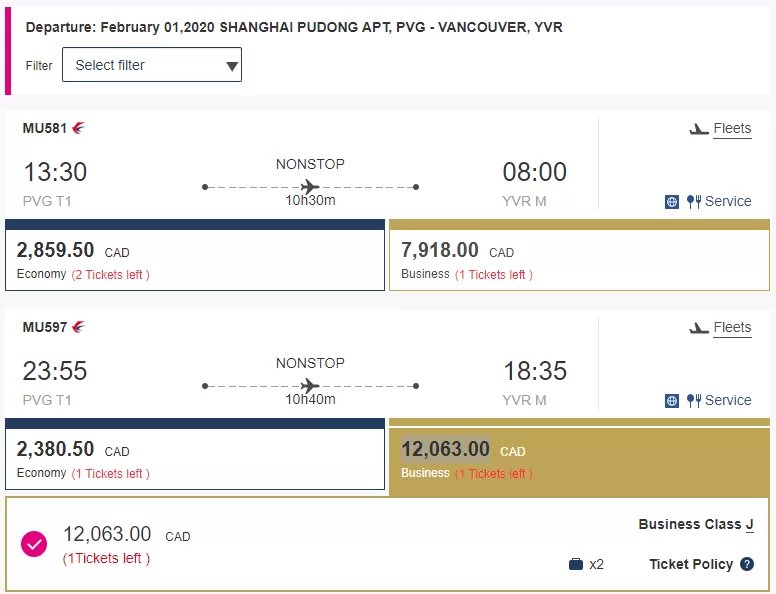Select MU581 Business fare 7,918.00 CAD
776x594 pixels.
[580, 255]
